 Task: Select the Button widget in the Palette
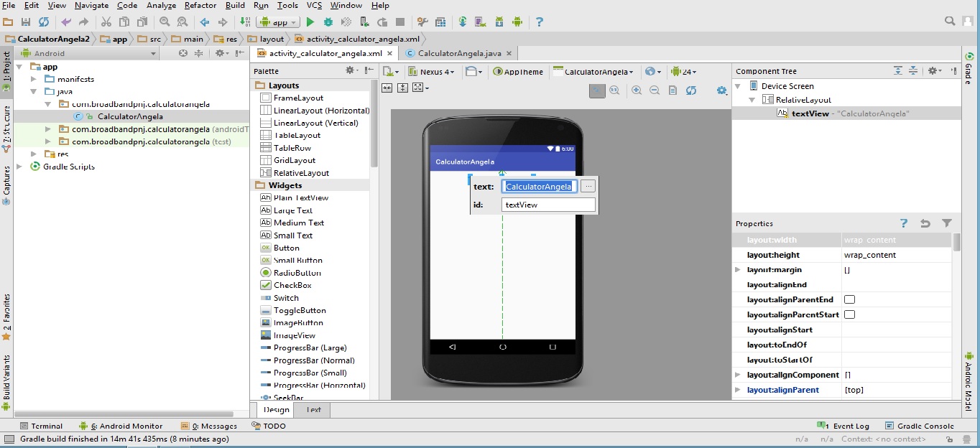(x=286, y=248)
